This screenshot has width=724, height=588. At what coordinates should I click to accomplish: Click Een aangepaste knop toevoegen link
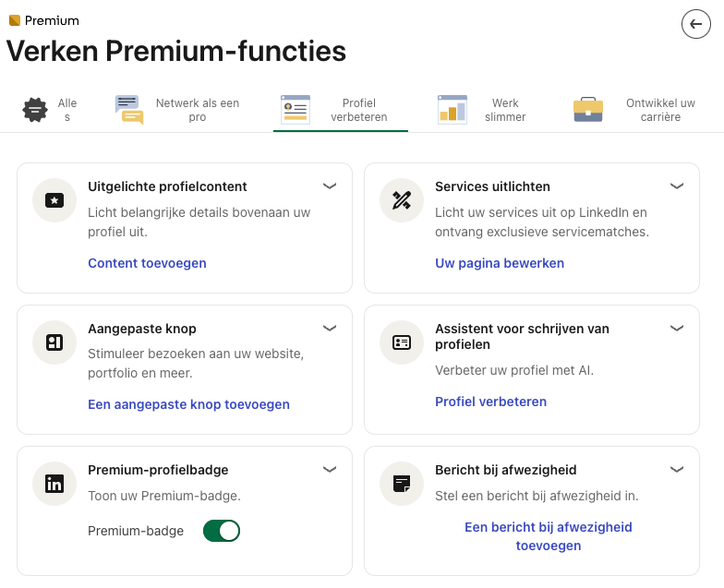tap(188, 404)
